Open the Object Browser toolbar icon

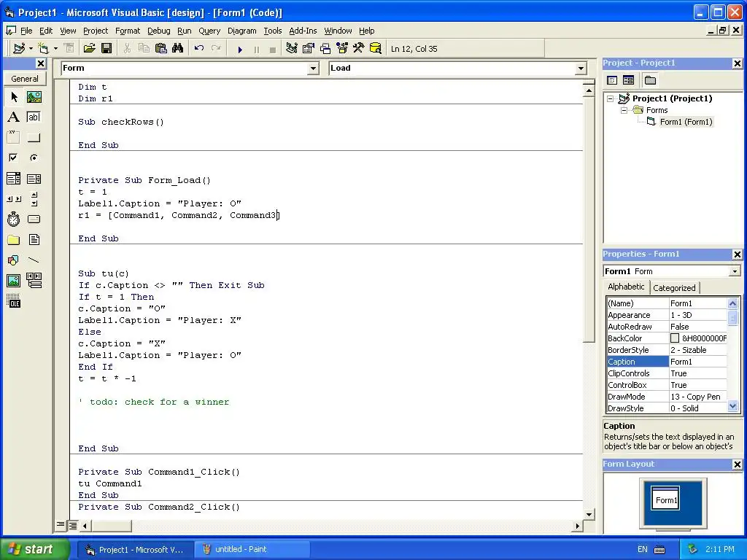342,49
